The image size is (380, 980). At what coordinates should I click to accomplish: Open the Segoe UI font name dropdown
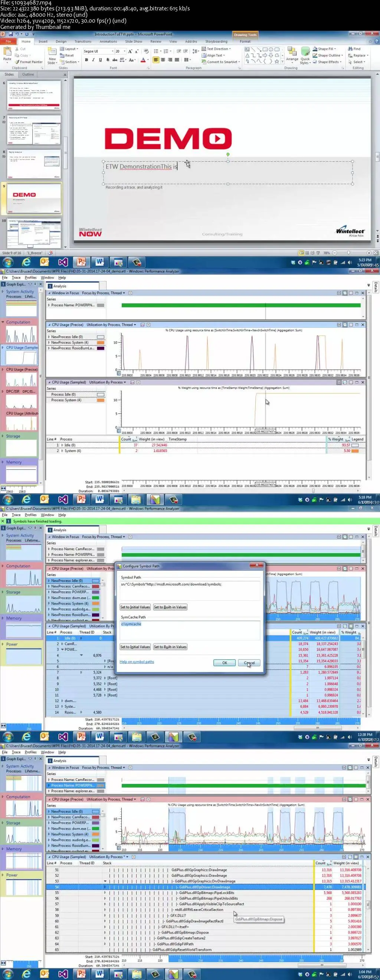coord(113,51)
